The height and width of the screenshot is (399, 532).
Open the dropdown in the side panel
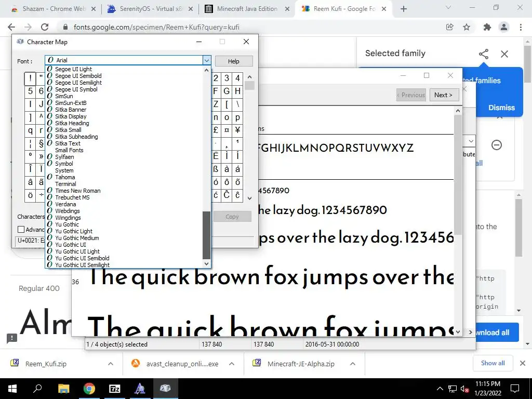coord(471,141)
